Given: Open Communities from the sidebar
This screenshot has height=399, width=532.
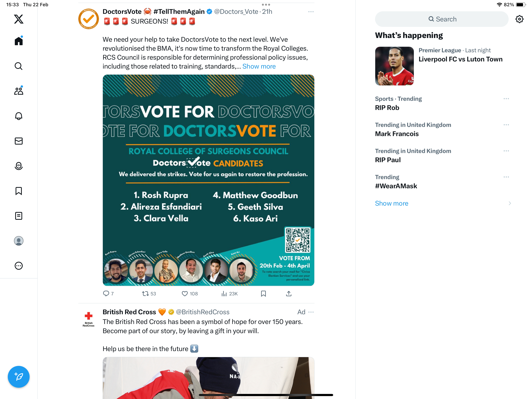Looking at the screenshot, I should click(x=18, y=91).
